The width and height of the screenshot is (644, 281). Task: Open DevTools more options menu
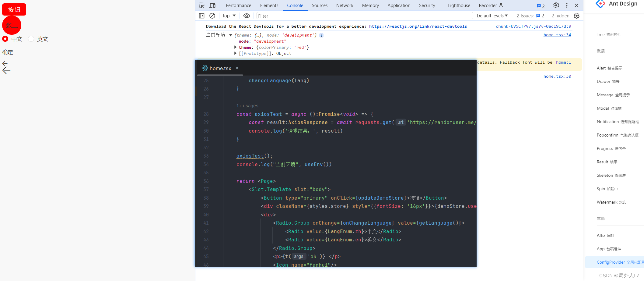(567, 5)
